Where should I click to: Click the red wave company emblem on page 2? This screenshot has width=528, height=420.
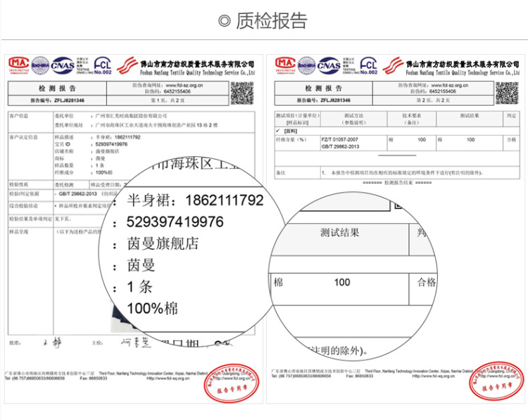point(393,65)
